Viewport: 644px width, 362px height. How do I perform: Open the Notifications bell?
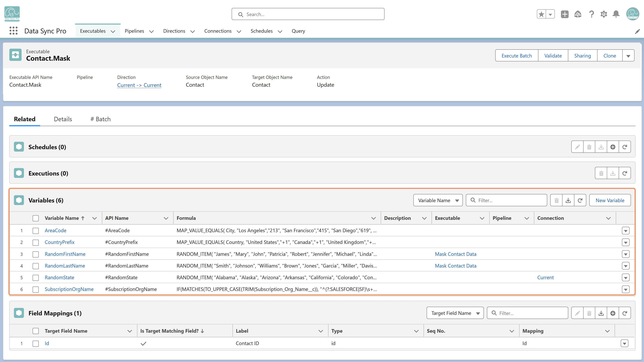coord(616,14)
